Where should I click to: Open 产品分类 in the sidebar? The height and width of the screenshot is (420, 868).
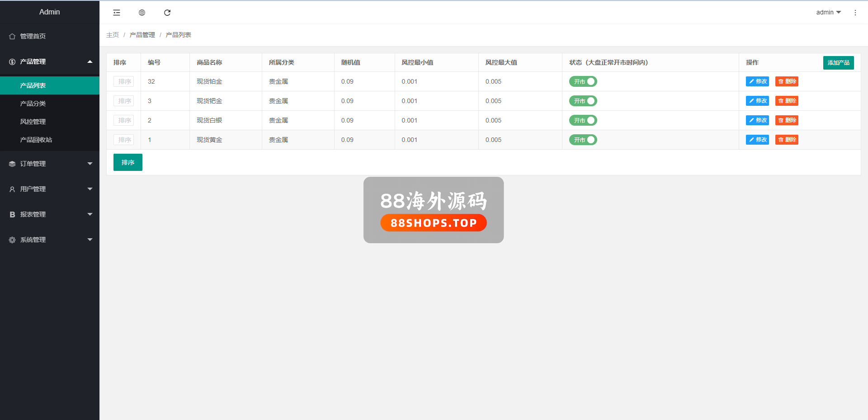33,104
